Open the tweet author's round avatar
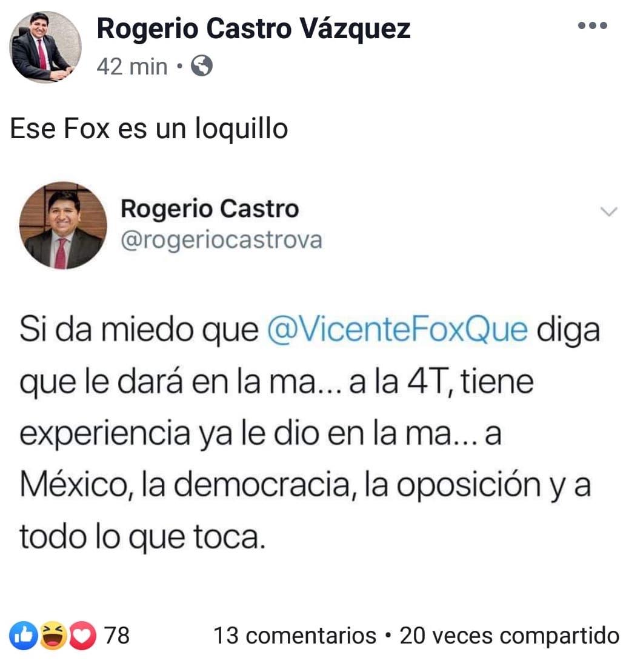The height and width of the screenshot is (672, 626). pyautogui.click(x=63, y=225)
